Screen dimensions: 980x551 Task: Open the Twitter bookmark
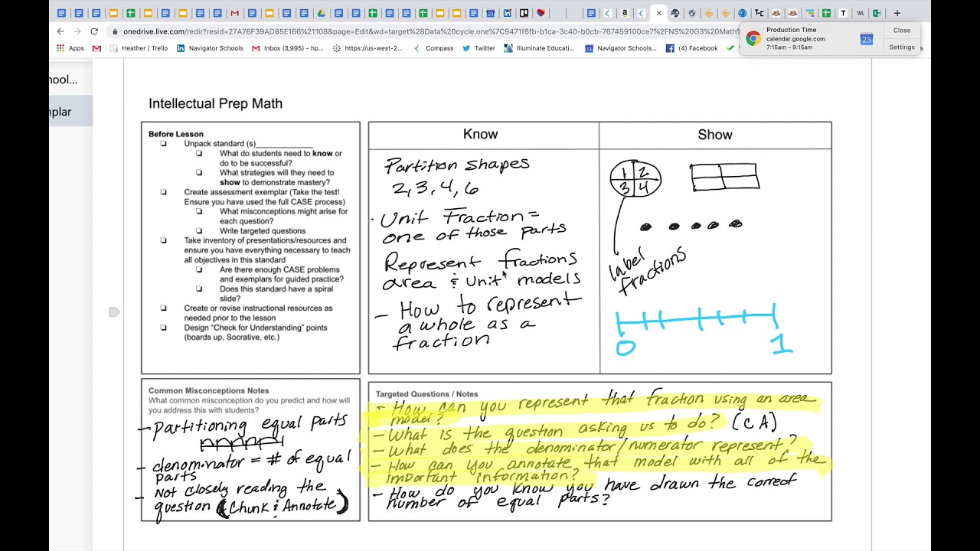click(x=479, y=48)
